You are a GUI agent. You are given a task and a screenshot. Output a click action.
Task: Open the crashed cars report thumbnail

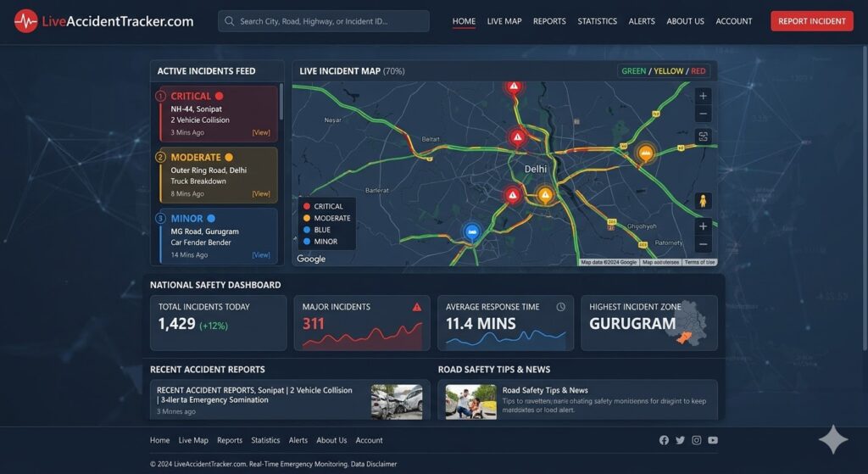(397, 401)
